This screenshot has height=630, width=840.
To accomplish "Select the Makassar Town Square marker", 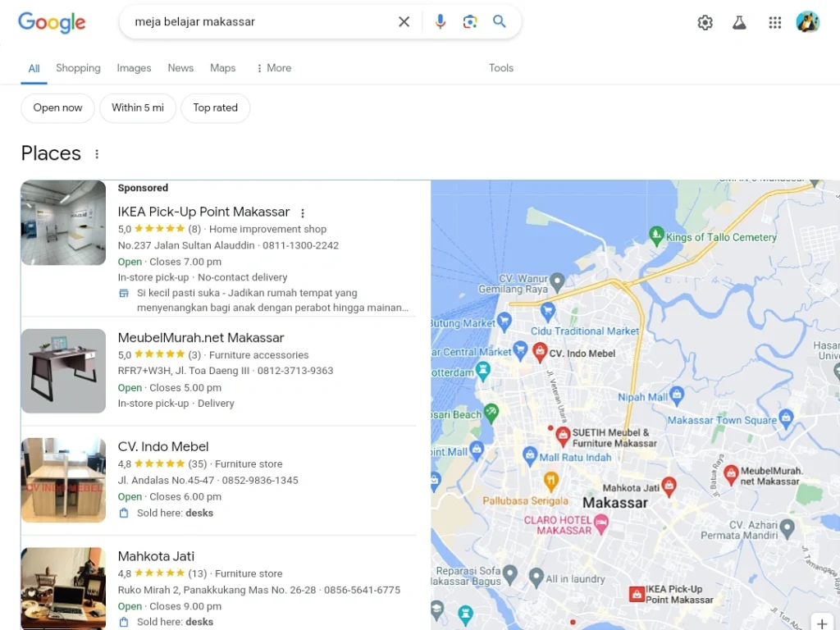I will pyautogui.click(x=786, y=418).
